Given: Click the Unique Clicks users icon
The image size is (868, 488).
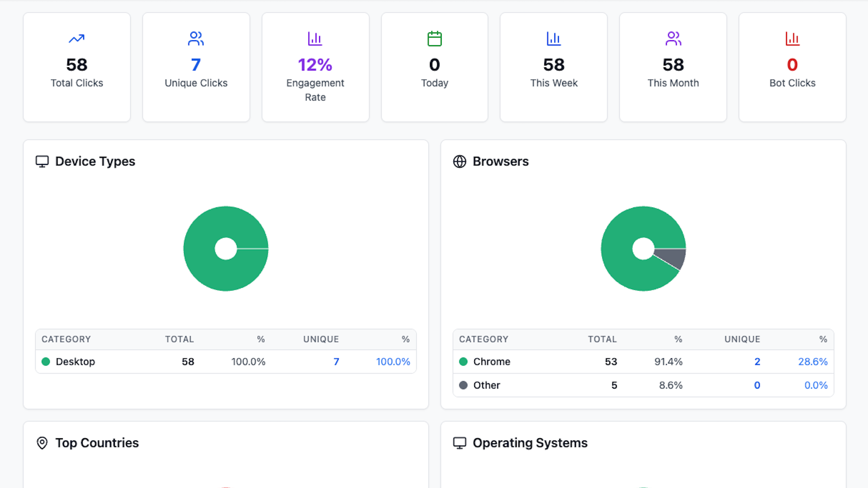Looking at the screenshot, I should [x=196, y=39].
